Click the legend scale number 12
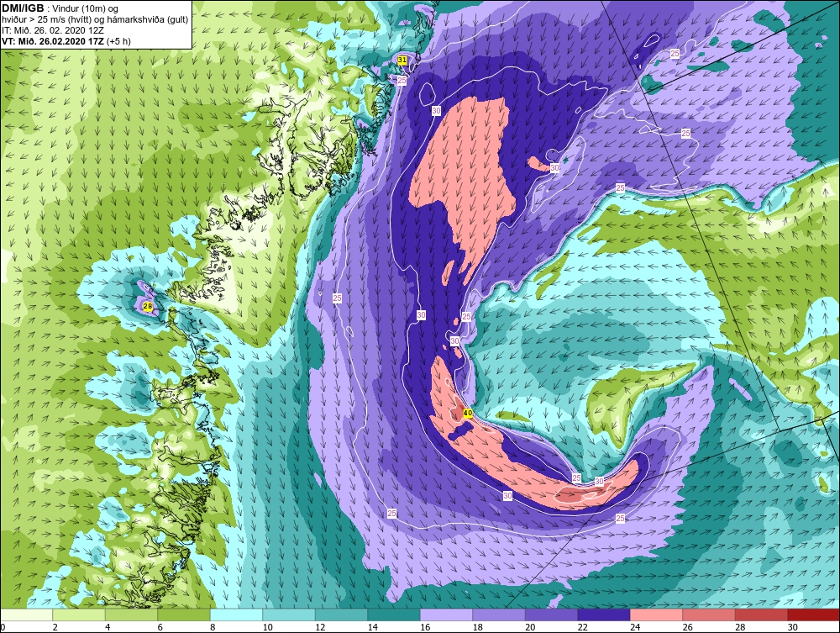This screenshot has height=633, width=840. [x=320, y=627]
